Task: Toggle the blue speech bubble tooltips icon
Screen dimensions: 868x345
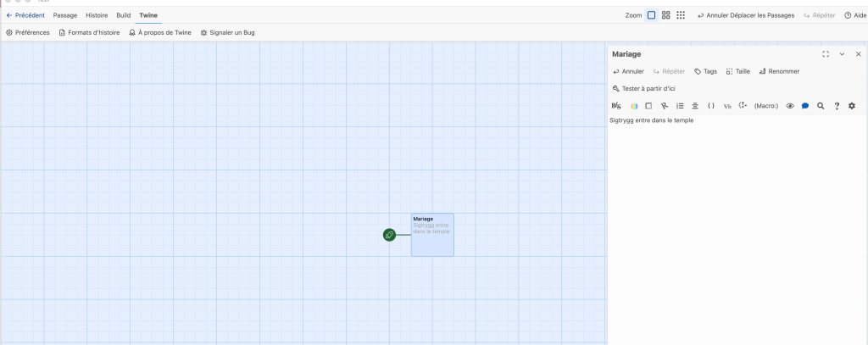Action: coord(804,106)
